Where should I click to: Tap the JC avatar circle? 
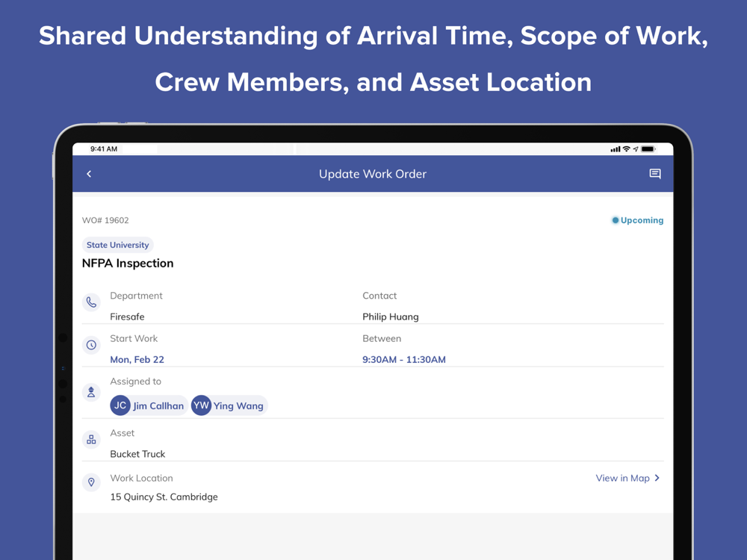coord(120,405)
